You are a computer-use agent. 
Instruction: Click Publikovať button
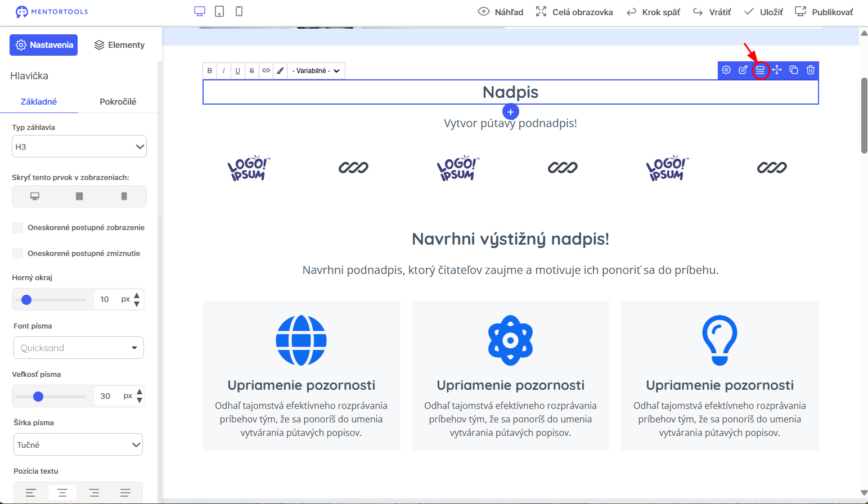[x=824, y=12]
